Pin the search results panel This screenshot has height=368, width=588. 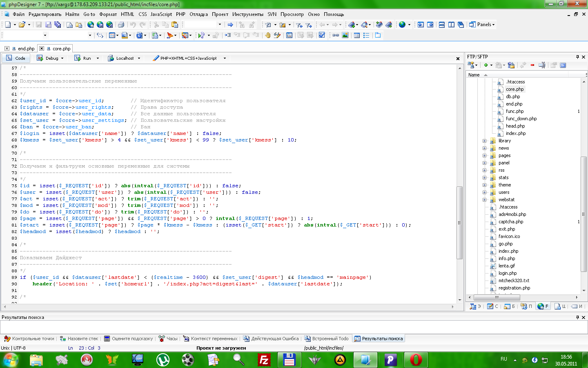pyautogui.click(x=577, y=317)
